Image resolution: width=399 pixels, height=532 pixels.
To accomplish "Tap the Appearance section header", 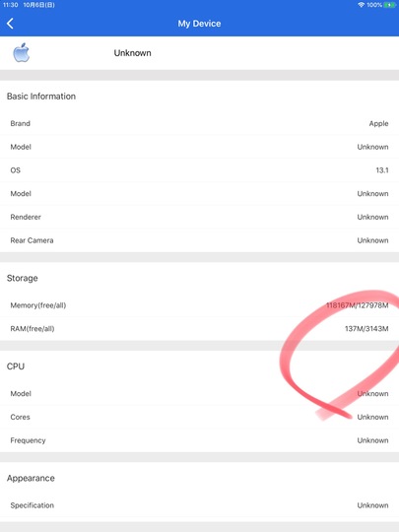I will point(31,479).
